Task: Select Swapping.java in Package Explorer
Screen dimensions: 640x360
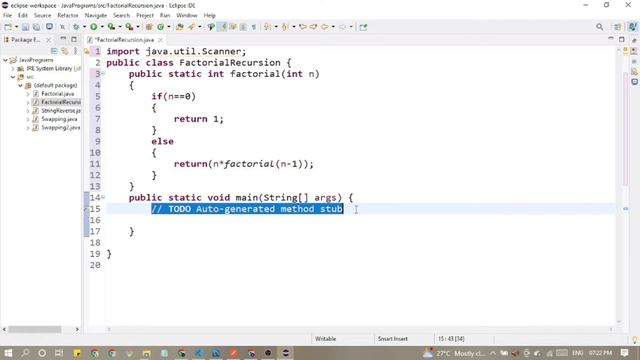Action: (x=59, y=119)
